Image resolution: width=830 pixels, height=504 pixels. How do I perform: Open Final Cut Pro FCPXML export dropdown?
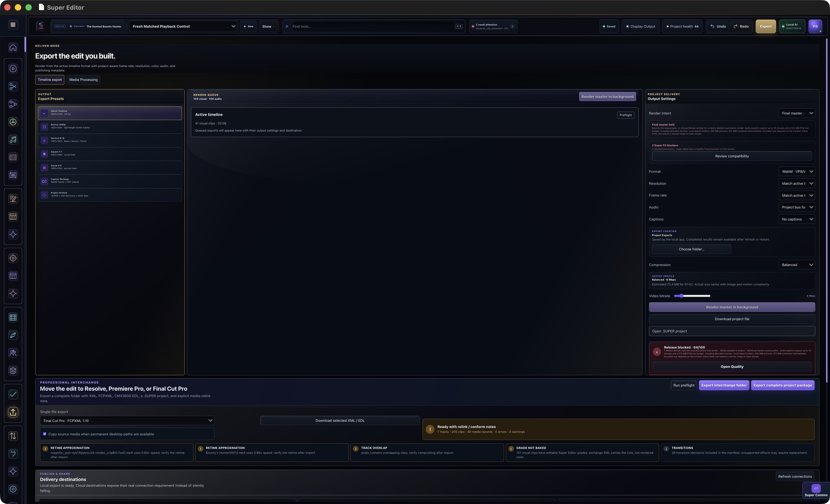pos(127,421)
